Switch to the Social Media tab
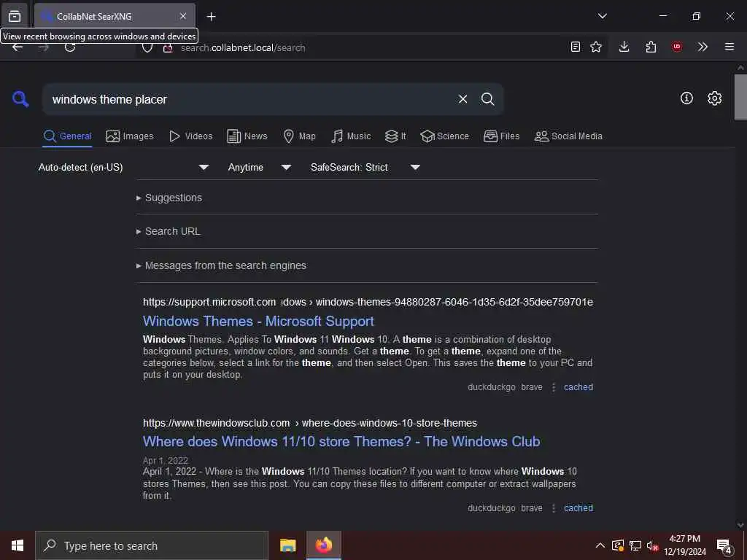This screenshot has width=747, height=560. tap(568, 136)
